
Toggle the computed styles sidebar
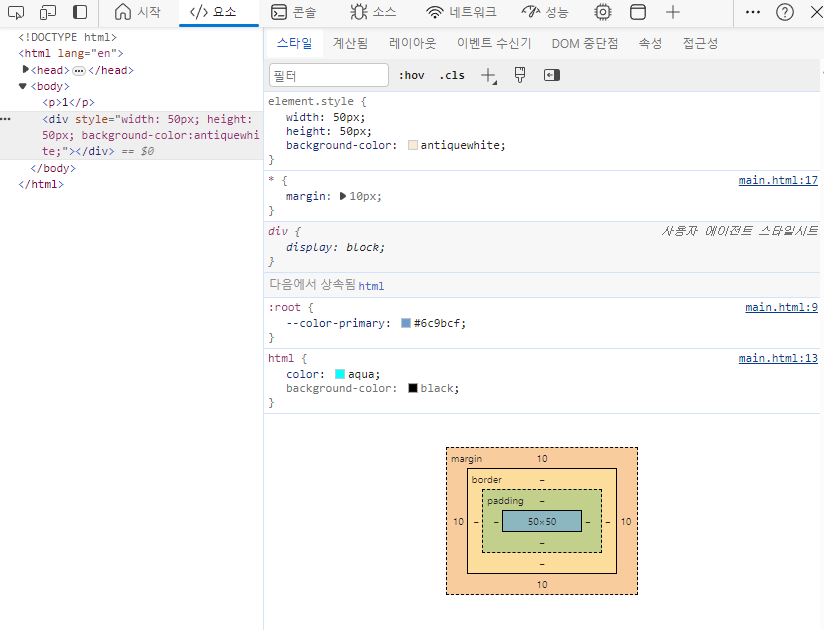(551, 75)
